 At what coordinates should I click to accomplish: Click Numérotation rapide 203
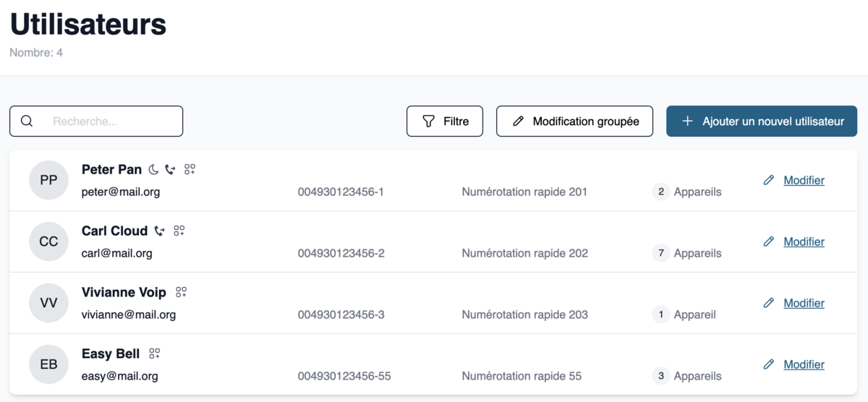coord(525,315)
